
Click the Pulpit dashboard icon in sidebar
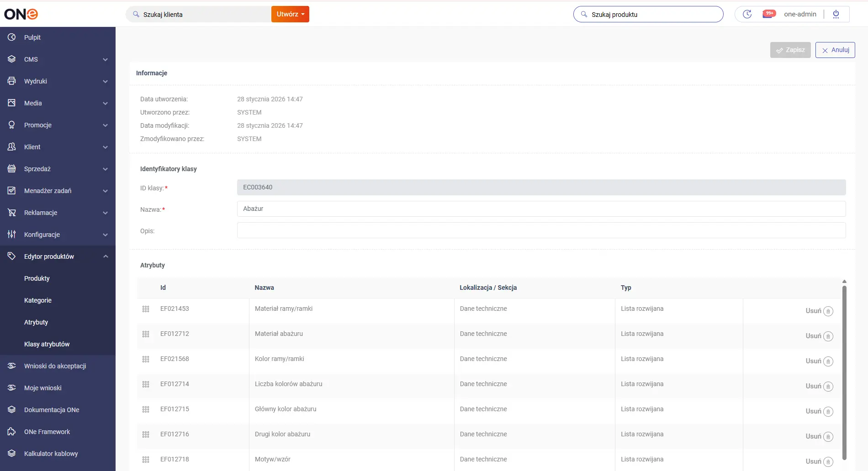point(12,37)
